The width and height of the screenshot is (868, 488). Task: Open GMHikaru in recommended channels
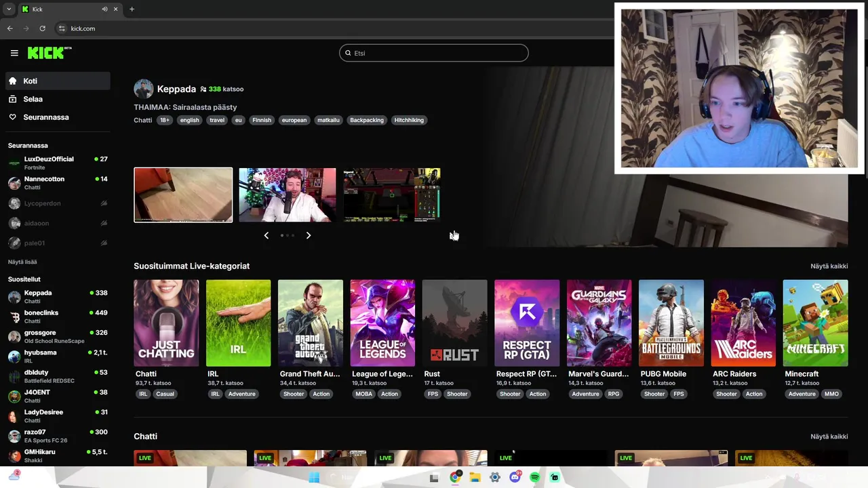click(x=58, y=455)
